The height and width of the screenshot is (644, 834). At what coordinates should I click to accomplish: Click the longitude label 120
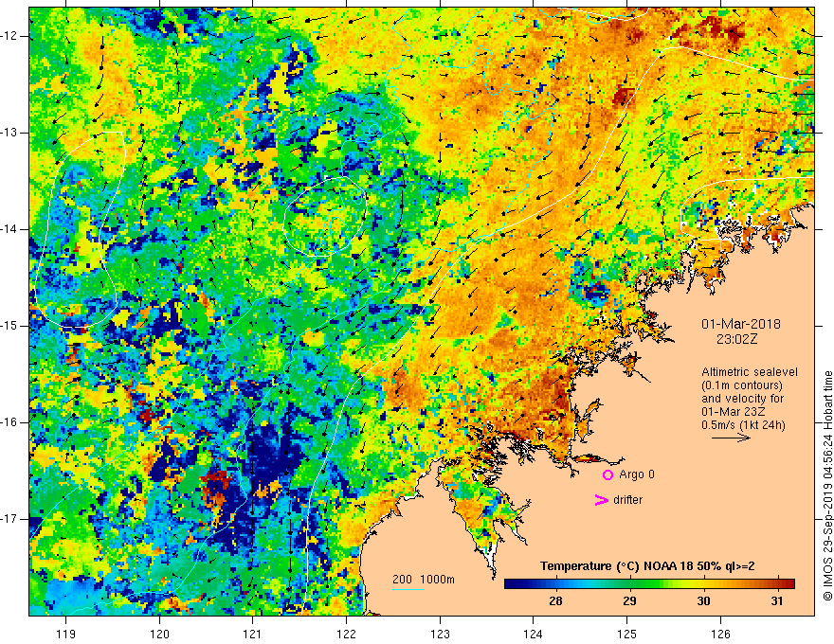159,634
